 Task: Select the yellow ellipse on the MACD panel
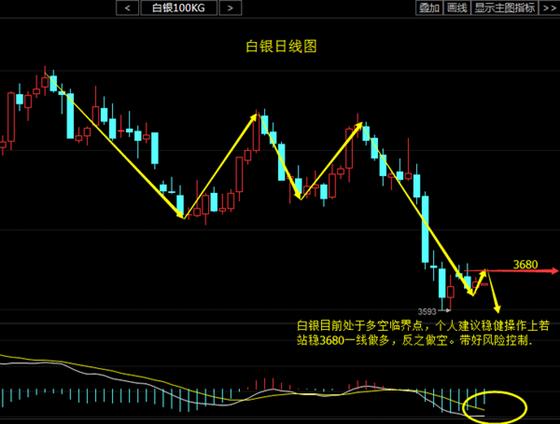tap(495, 407)
